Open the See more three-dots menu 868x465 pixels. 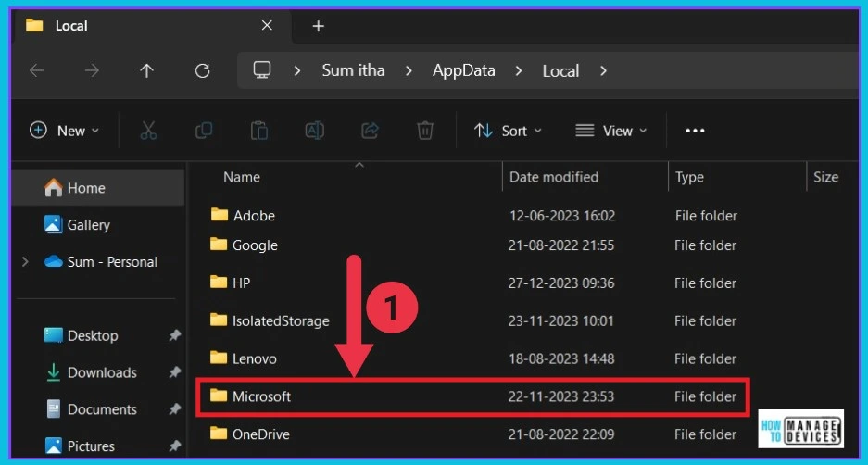(696, 131)
